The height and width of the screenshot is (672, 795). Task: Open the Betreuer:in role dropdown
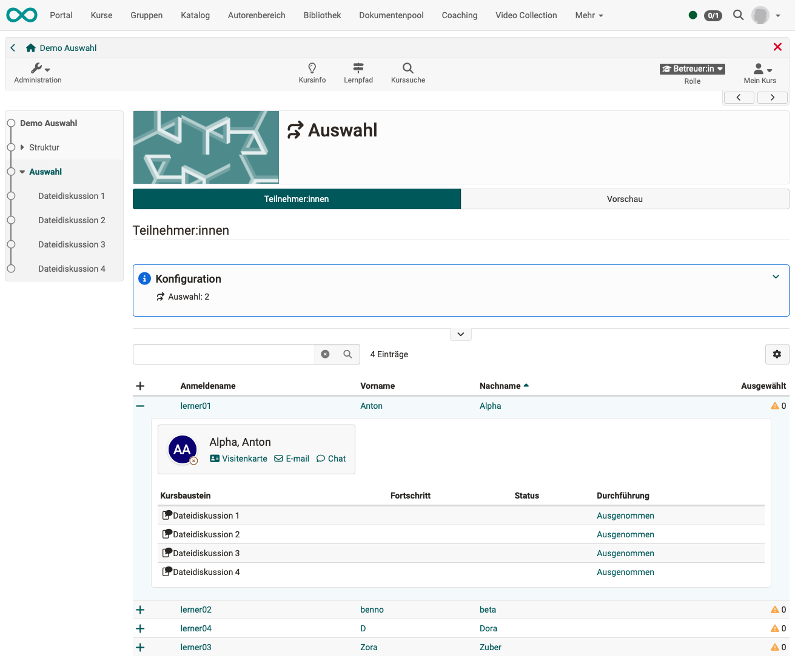tap(692, 69)
